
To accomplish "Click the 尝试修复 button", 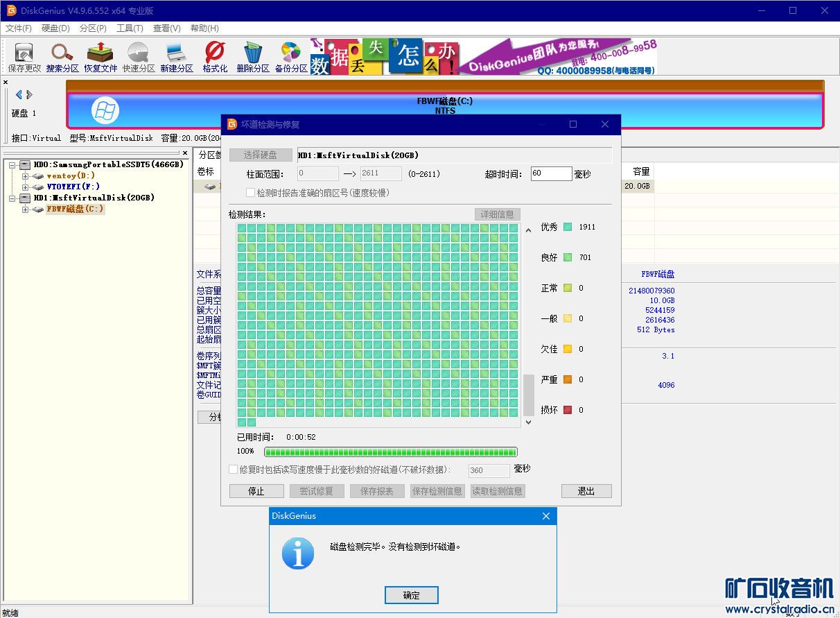I will coord(317,491).
